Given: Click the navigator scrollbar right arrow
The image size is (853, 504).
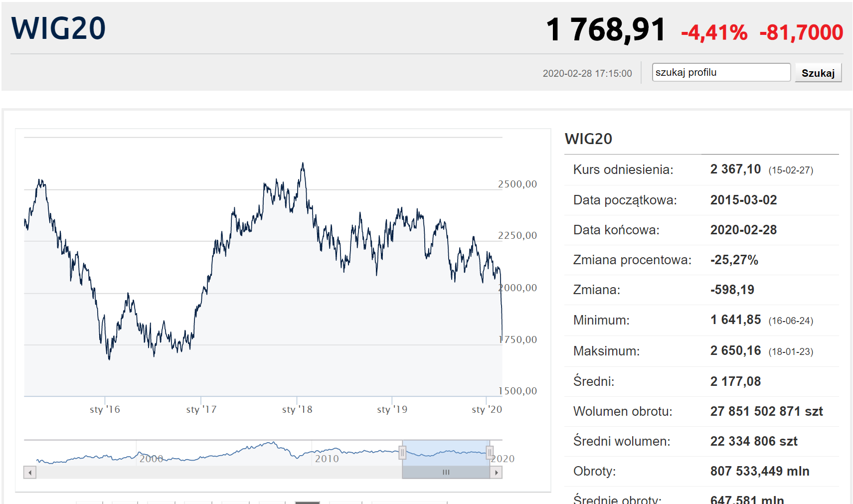Looking at the screenshot, I should (496, 472).
